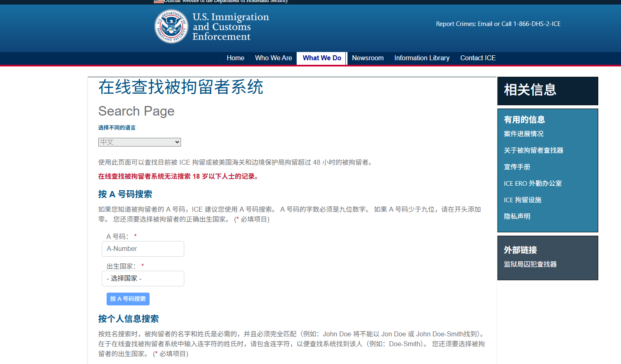
Task: Visit ICE ERO 外勤办公室 link
Action: tap(533, 183)
